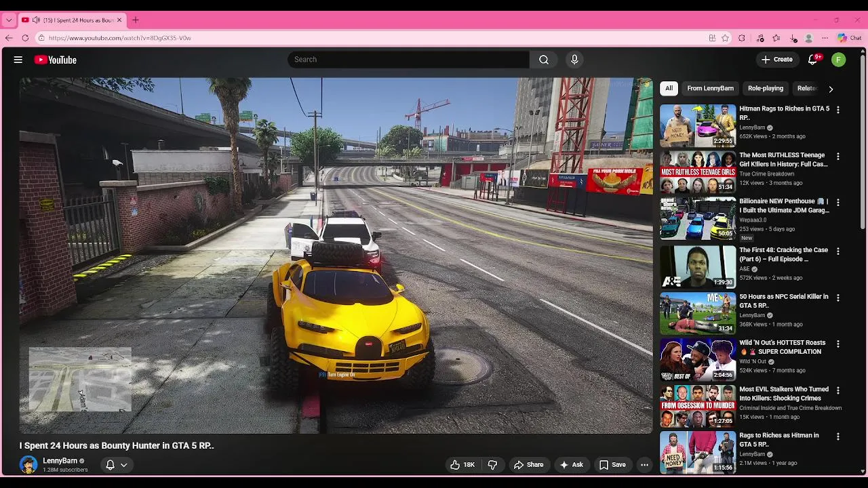Open a new browser tab
The height and width of the screenshot is (488, 868).
[x=136, y=20]
